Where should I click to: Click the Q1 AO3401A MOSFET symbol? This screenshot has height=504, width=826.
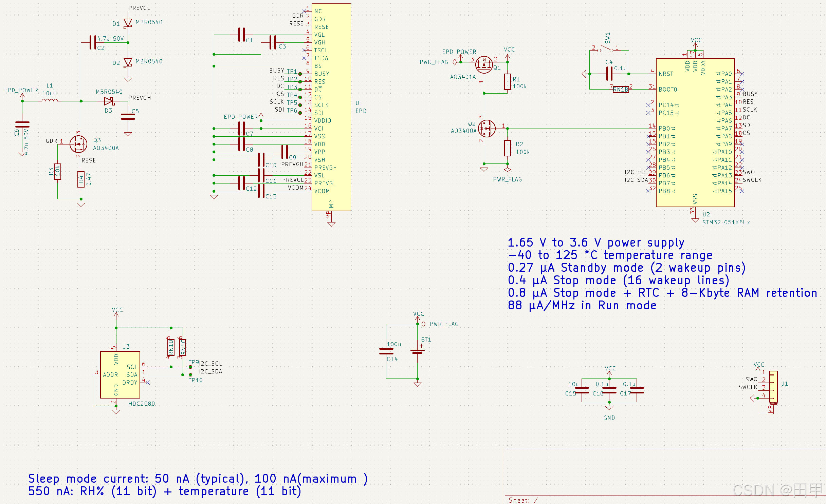point(484,65)
